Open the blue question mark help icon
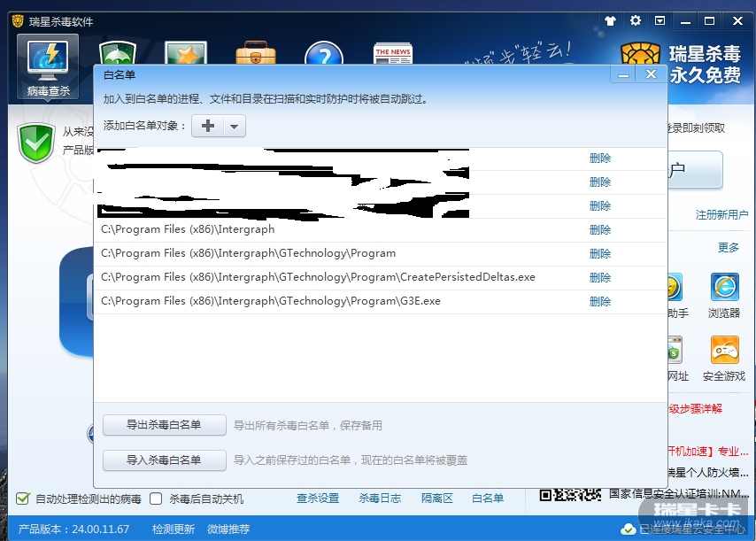This screenshot has width=756, height=541. pyautogui.click(x=324, y=53)
